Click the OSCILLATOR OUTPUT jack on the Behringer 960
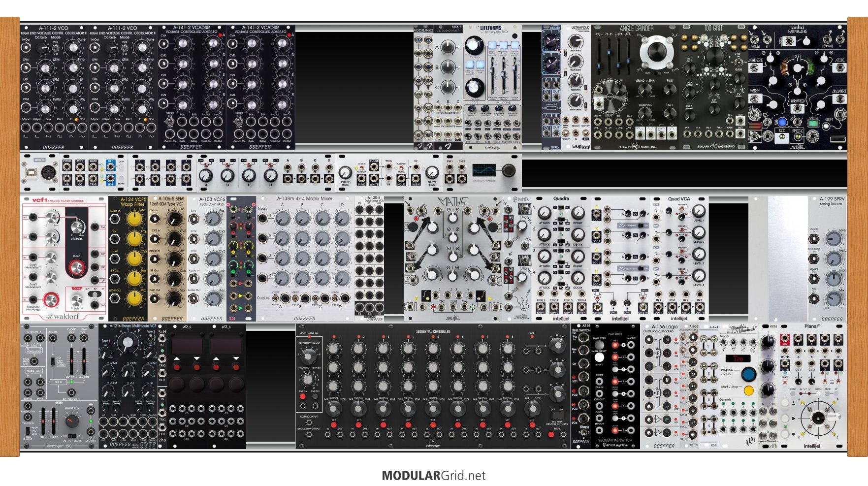 [x=309, y=434]
